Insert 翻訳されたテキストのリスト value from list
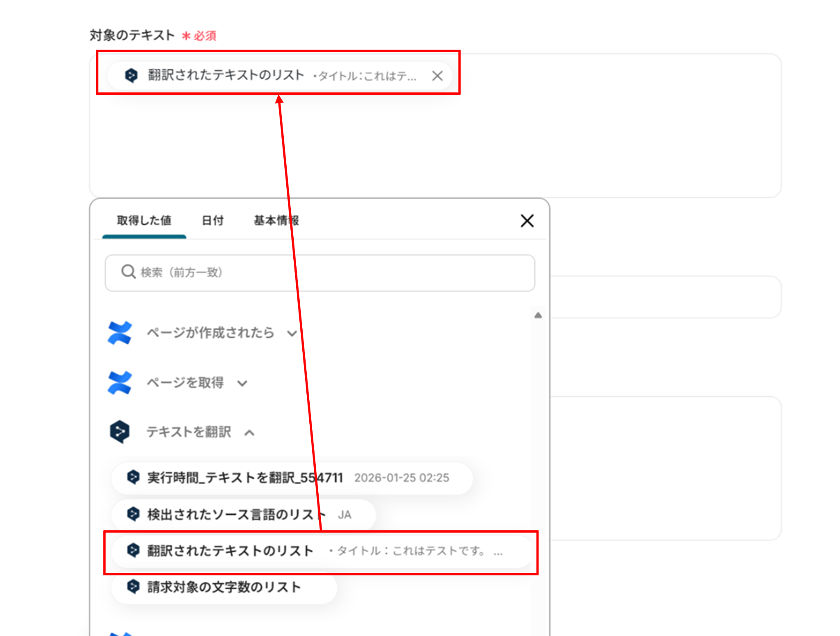This screenshot has height=636, width=840. [x=230, y=551]
